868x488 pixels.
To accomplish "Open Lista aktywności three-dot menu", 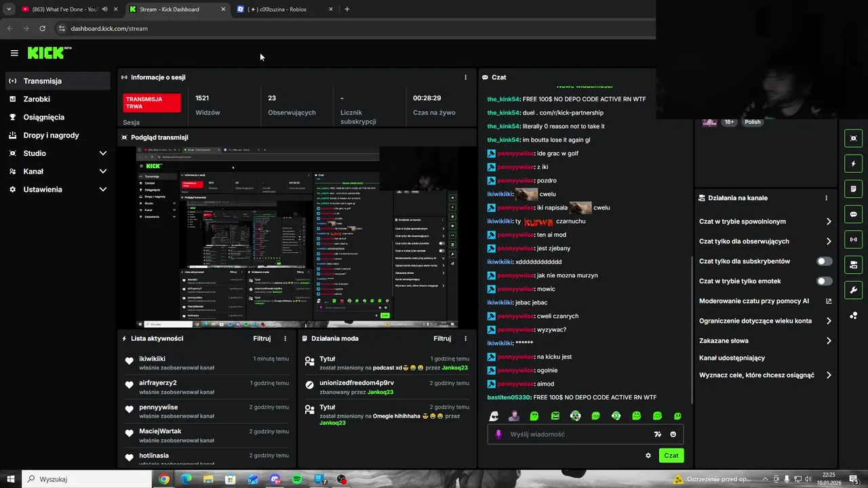I will click(x=285, y=338).
